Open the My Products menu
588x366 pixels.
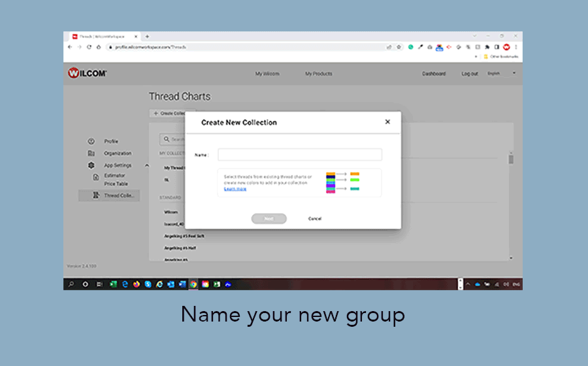[318, 74]
